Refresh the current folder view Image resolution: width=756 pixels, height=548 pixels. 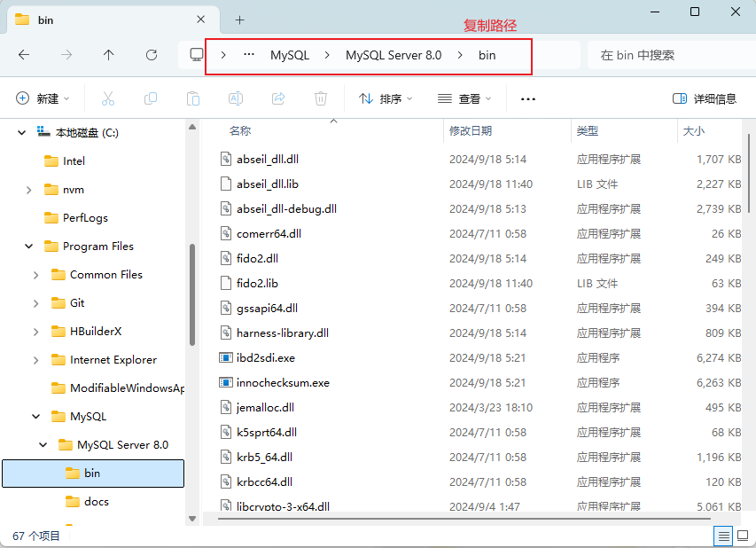151,55
